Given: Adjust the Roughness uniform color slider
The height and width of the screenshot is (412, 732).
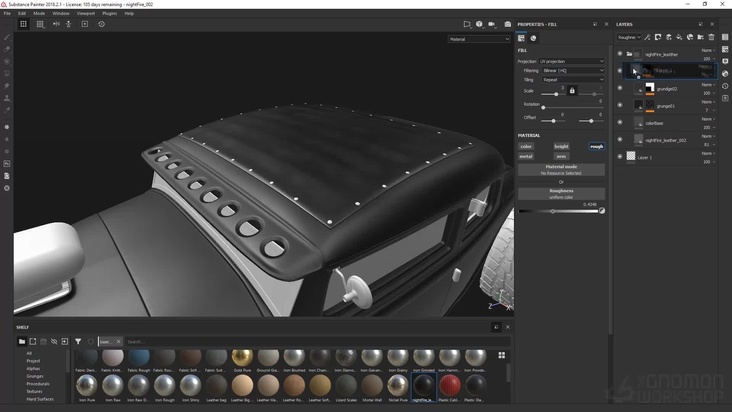Looking at the screenshot, I should (x=553, y=211).
